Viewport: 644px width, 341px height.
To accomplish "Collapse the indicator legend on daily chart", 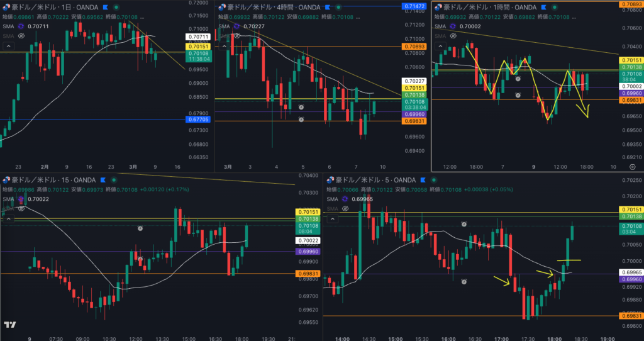I will click(9, 47).
